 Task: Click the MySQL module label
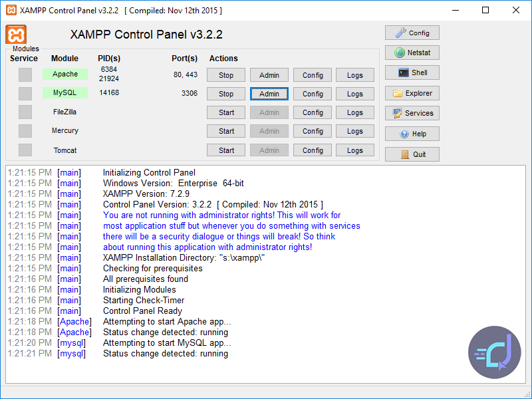[x=65, y=92]
